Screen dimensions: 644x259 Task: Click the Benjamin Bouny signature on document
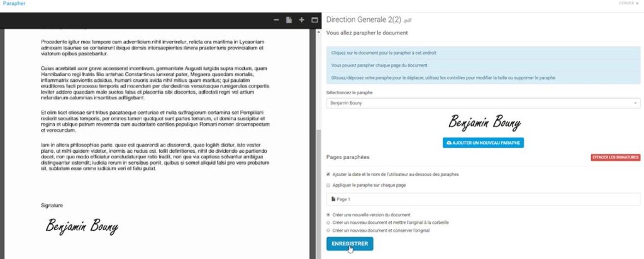coord(82,226)
